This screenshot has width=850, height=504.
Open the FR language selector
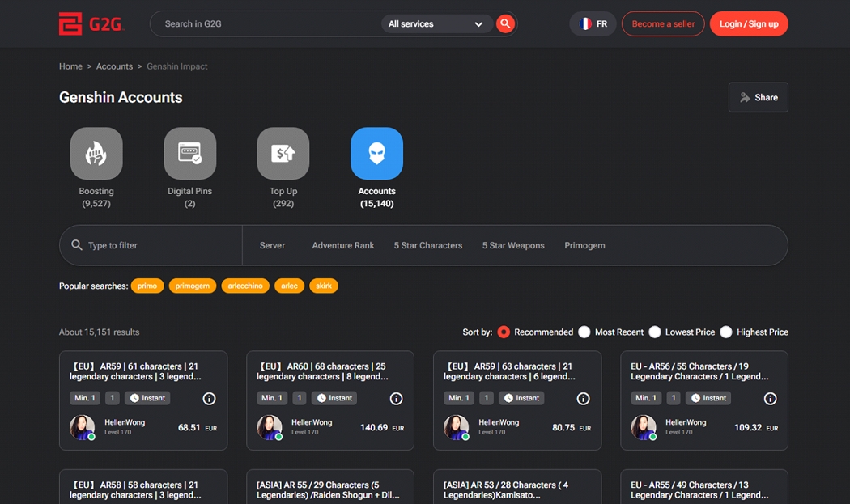(593, 23)
